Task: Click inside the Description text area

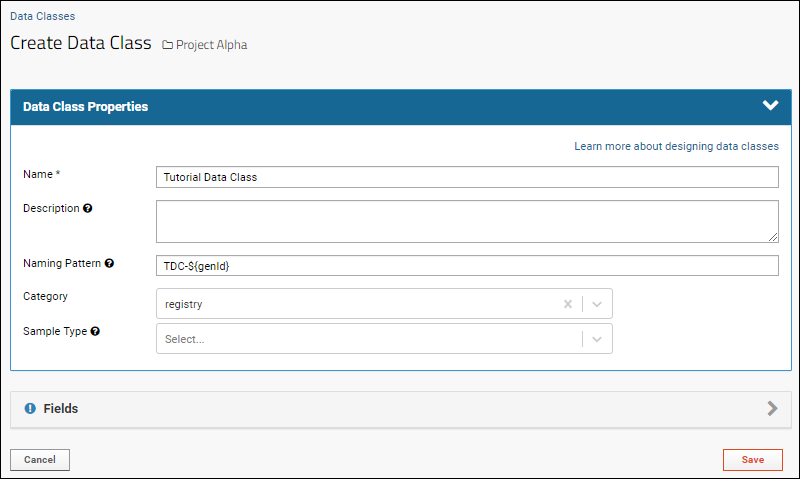Action: click(467, 221)
